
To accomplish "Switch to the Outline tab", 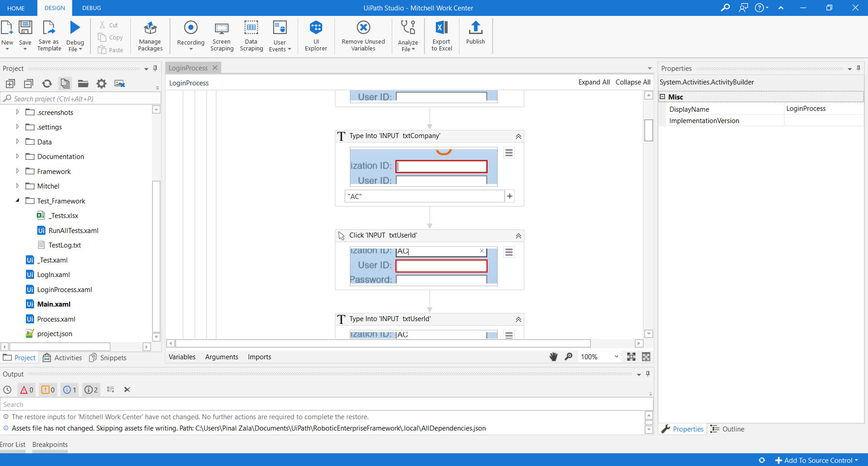I will pos(728,429).
